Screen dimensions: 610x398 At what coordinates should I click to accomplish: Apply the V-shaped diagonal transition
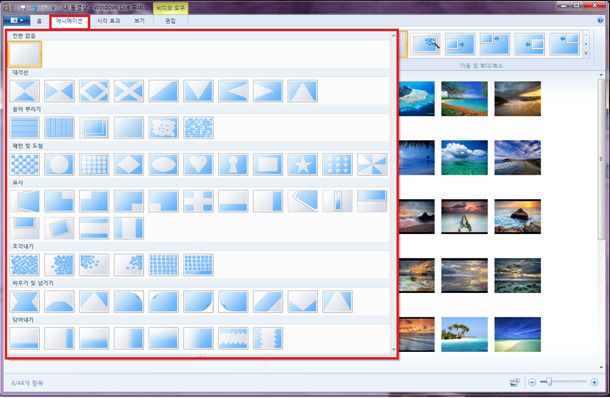[x=198, y=91]
